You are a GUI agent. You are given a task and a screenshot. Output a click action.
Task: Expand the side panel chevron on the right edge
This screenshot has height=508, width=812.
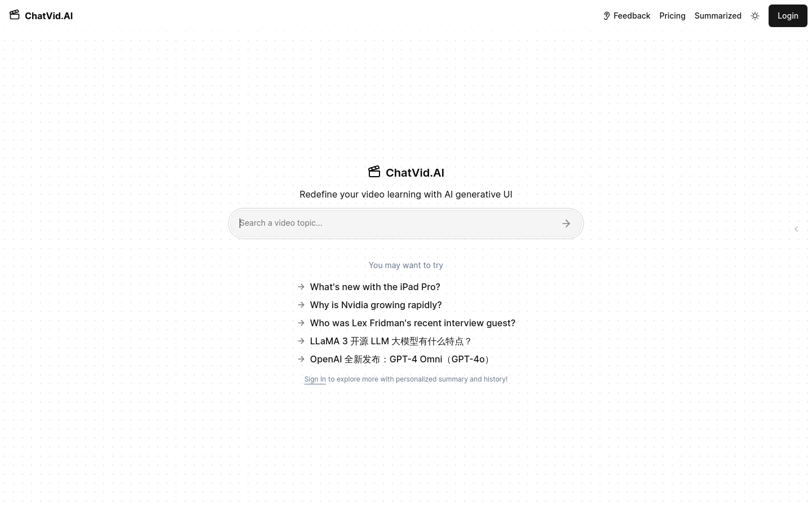(796, 229)
